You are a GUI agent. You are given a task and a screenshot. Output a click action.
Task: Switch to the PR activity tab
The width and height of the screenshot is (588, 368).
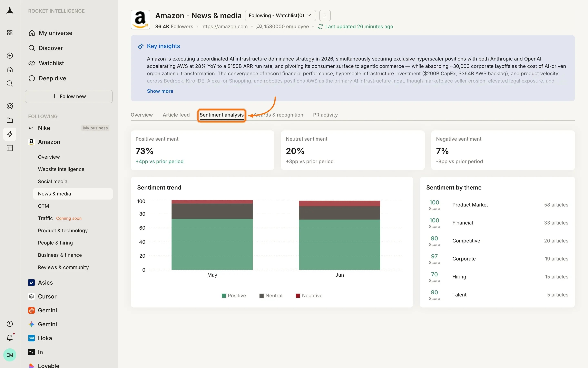(325, 115)
